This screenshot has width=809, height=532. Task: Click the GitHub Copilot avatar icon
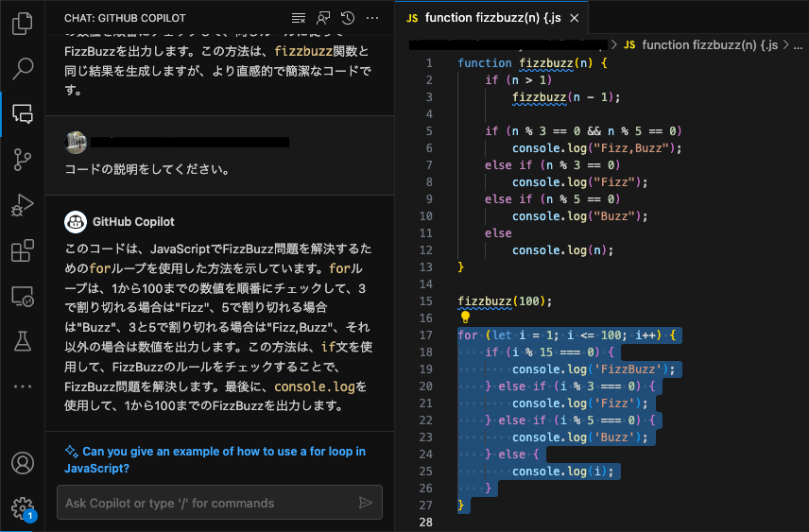click(76, 222)
